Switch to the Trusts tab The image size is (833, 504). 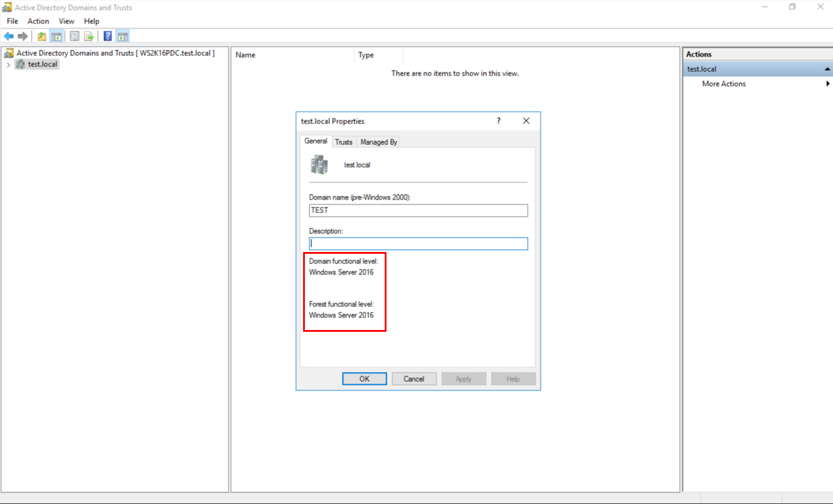[344, 142]
